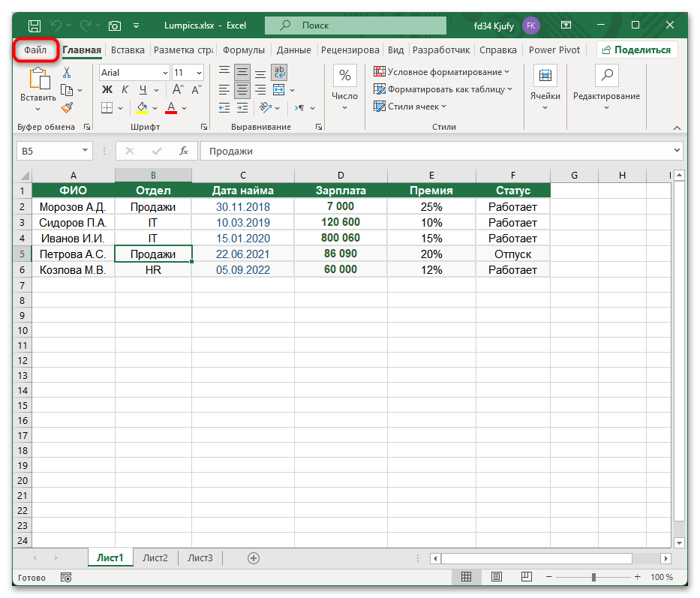Select the Format Painter brush icon
This screenshot has width=700, height=598.
(x=66, y=108)
